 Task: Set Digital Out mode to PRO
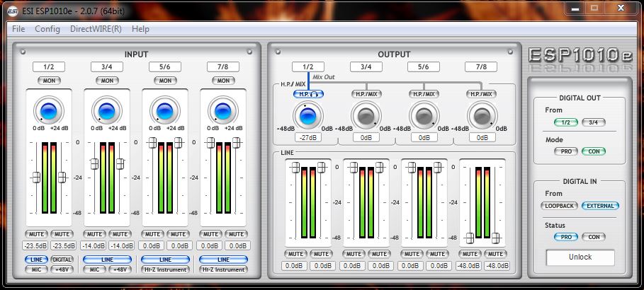tap(565, 151)
